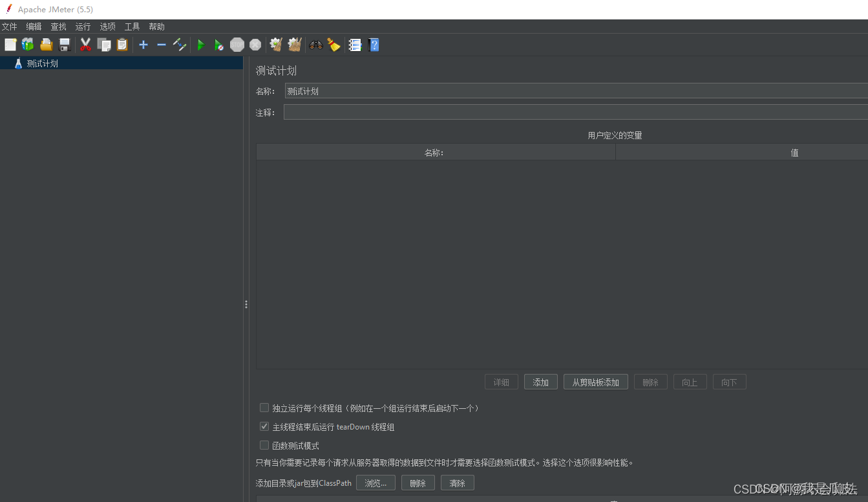Open the 选项 menu
The height and width of the screenshot is (502, 868).
point(107,27)
